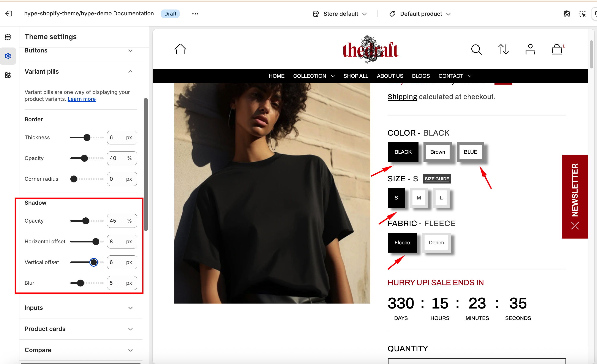Click the SIZE GUIDE button
The image size is (597, 364).
tap(437, 179)
